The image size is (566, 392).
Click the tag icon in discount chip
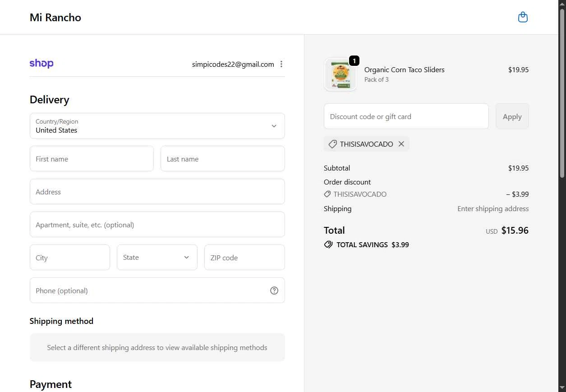click(332, 144)
